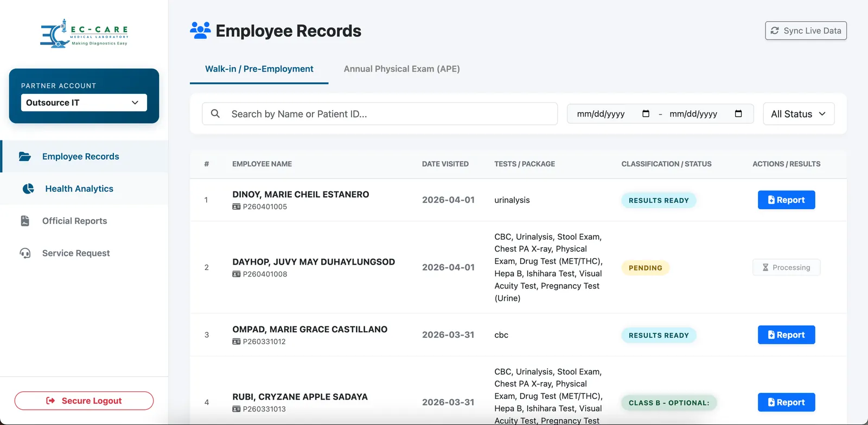Click the CLASSIFICATION / STATUS column header
Image resolution: width=868 pixels, height=425 pixels.
click(666, 164)
